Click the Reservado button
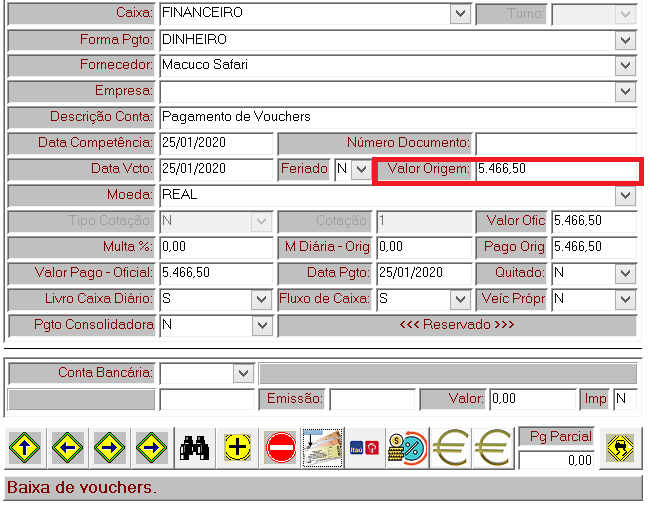The image size is (660, 510). point(456,325)
